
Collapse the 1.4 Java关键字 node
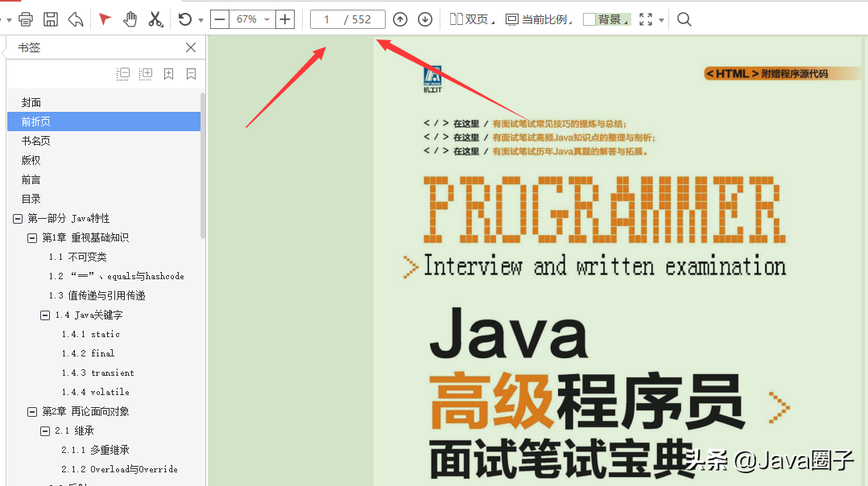45,315
